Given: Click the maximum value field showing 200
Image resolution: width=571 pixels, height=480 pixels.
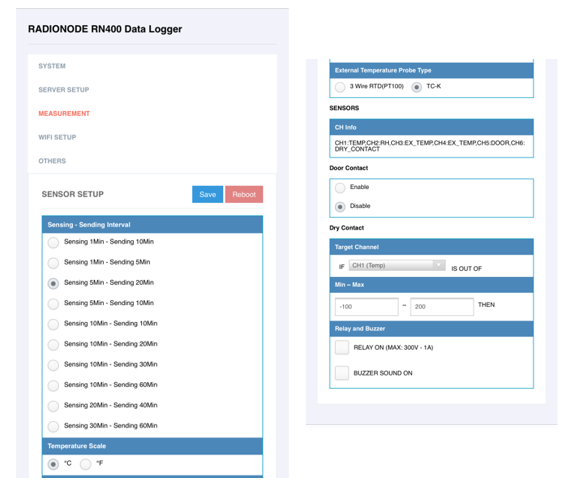Looking at the screenshot, I should click(442, 307).
